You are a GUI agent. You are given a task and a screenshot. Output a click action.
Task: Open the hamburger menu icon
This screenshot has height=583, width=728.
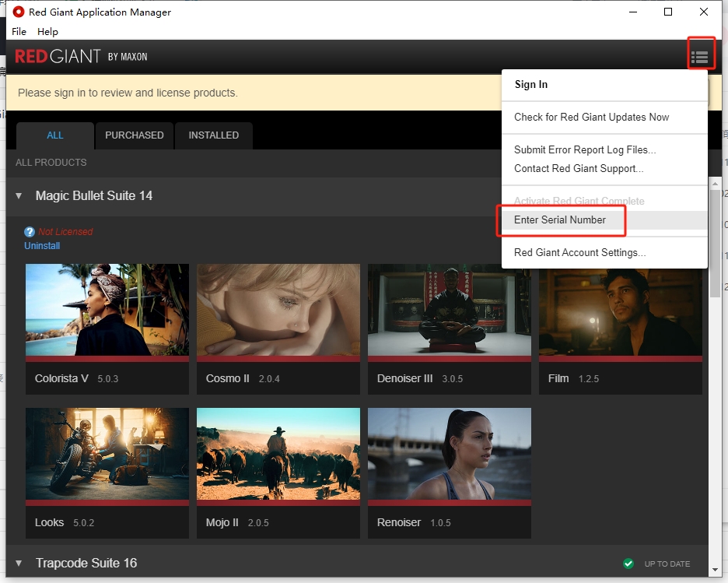point(699,57)
